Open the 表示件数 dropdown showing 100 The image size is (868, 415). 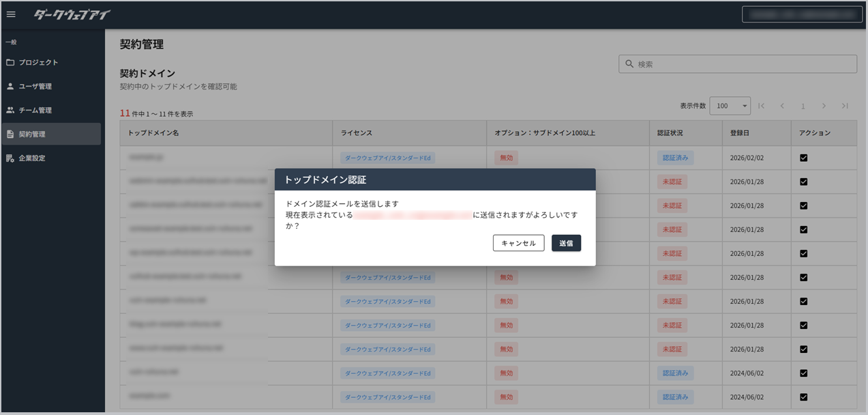[x=730, y=106]
